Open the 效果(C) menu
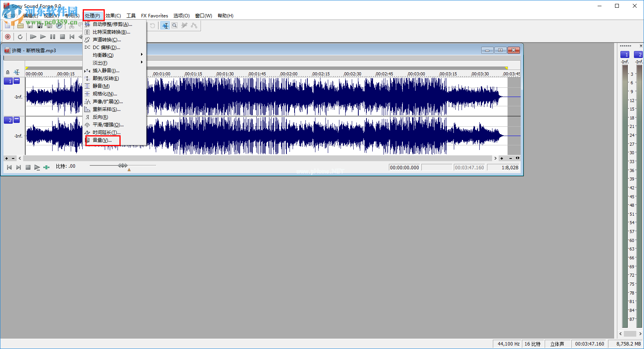Image resolution: width=644 pixels, height=349 pixels. [113, 16]
